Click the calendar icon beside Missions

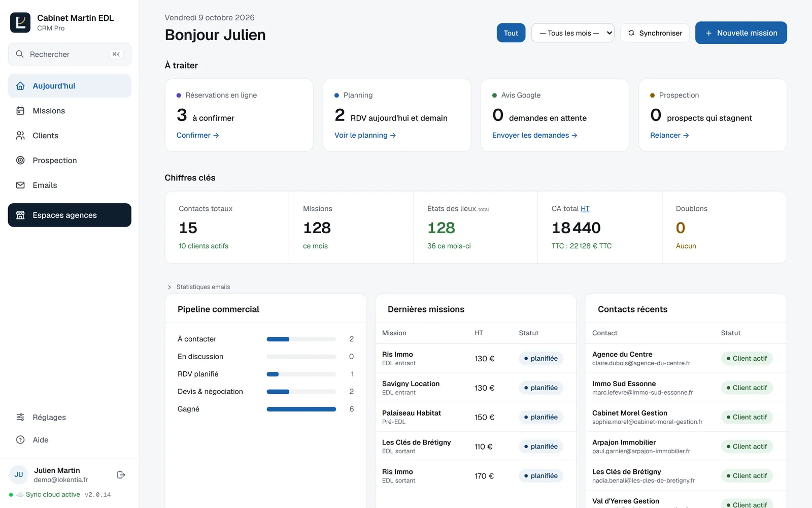20,111
